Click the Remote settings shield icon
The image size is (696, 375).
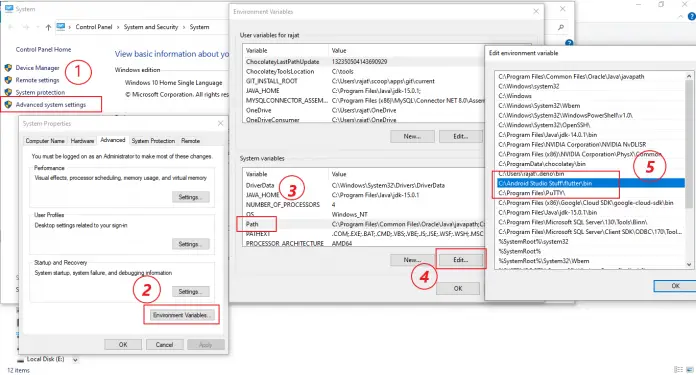8,80
